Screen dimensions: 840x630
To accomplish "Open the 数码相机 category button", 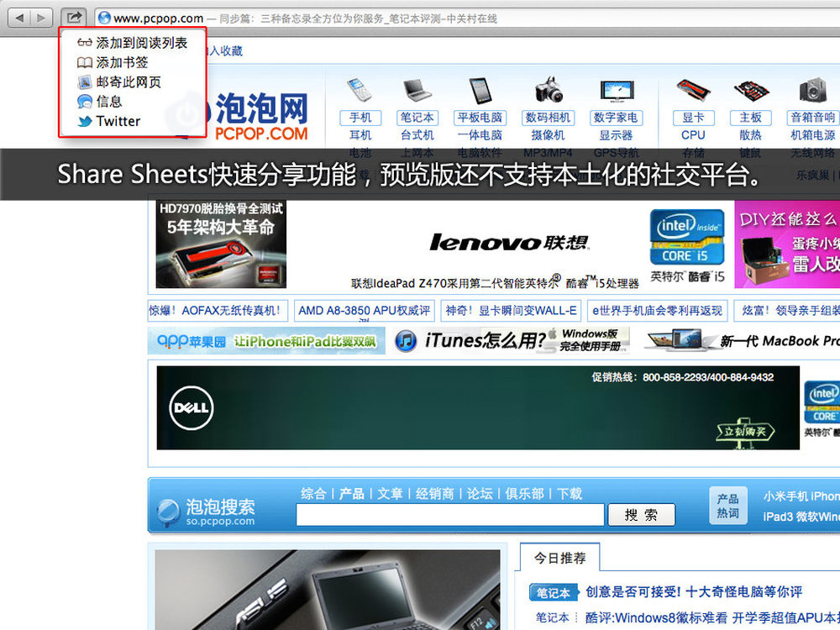I will pos(548,118).
